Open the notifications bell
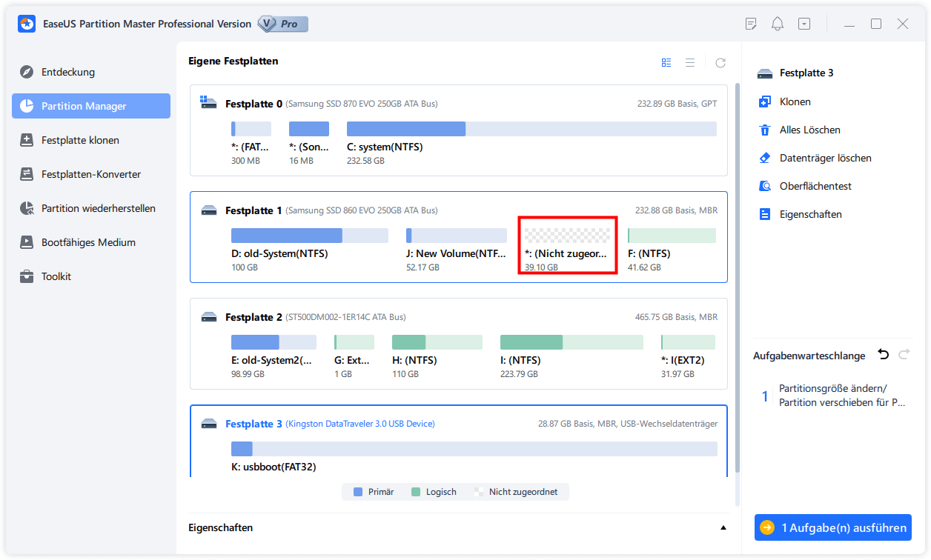This screenshot has height=560, width=931. [x=778, y=24]
